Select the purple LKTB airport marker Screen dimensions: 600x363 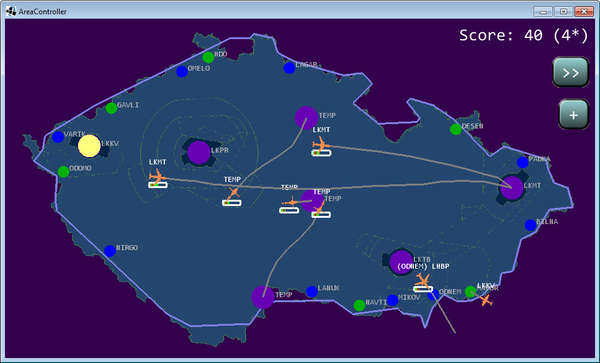(x=401, y=262)
